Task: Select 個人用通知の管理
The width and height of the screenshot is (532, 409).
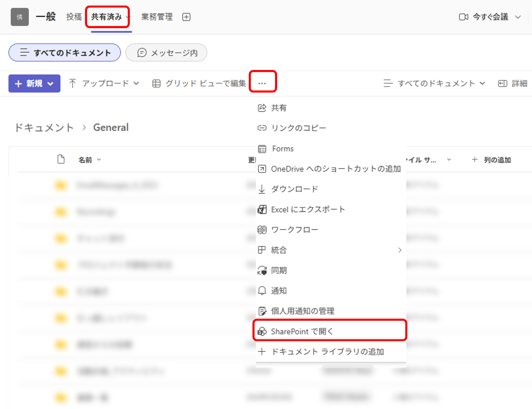Action: [x=331, y=311]
